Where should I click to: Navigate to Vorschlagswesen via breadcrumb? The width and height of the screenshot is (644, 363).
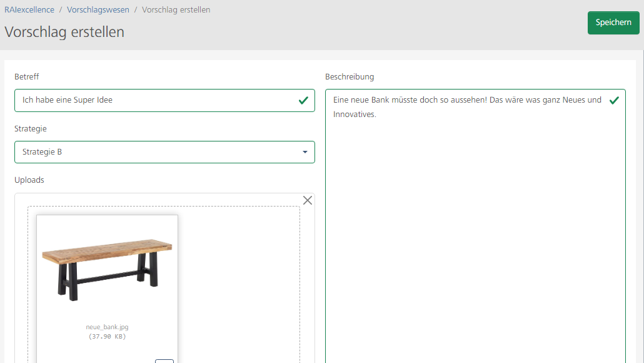click(98, 10)
